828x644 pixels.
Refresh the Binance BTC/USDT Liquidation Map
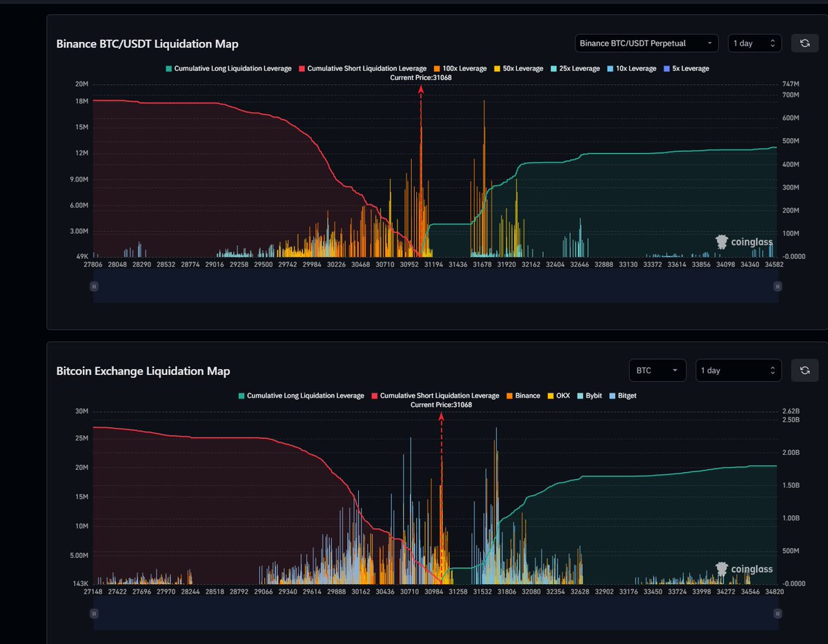tap(805, 43)
